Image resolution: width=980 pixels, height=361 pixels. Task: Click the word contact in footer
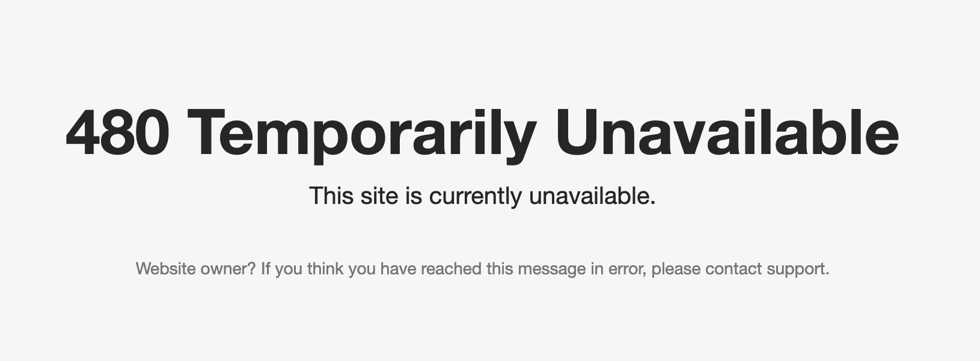[733, 269]
